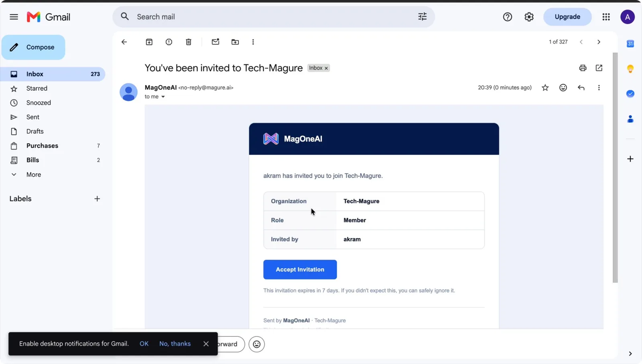Show search options filter icon

pos(423,16)
